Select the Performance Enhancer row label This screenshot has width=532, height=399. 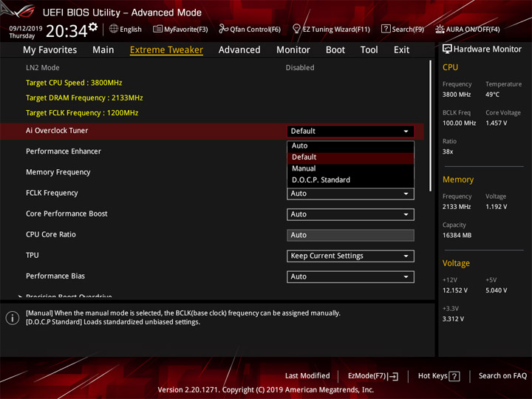64,151
